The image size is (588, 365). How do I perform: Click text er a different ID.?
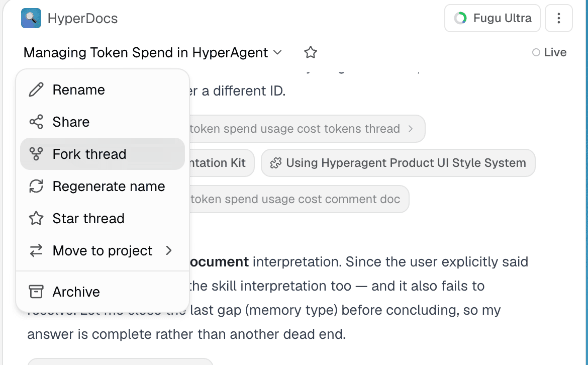click(x=237, y=91)
